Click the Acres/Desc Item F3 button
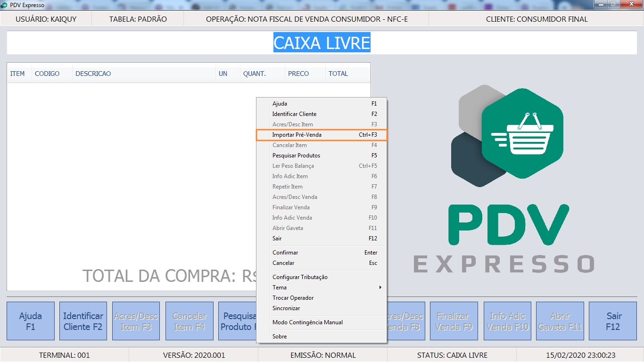This screenshot has height=362, width=644. point(136,321)
